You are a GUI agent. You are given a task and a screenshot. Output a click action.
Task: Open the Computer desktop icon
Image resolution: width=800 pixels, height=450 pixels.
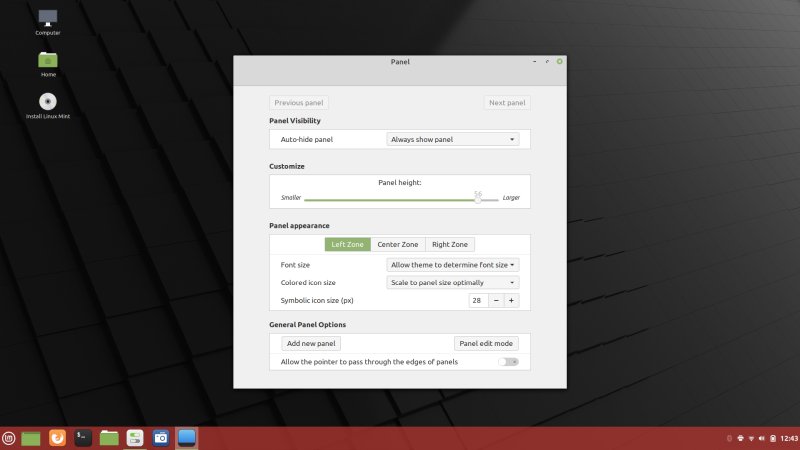48,22
